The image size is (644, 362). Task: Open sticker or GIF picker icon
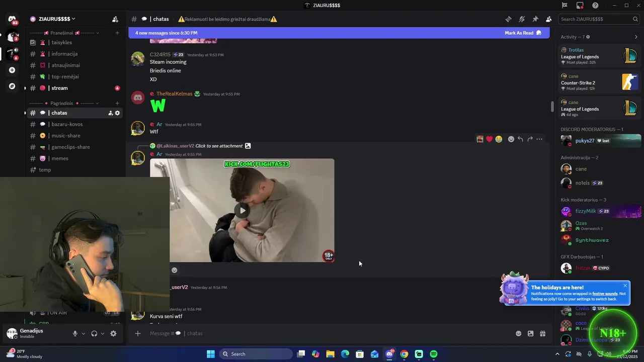pos(530,333)
